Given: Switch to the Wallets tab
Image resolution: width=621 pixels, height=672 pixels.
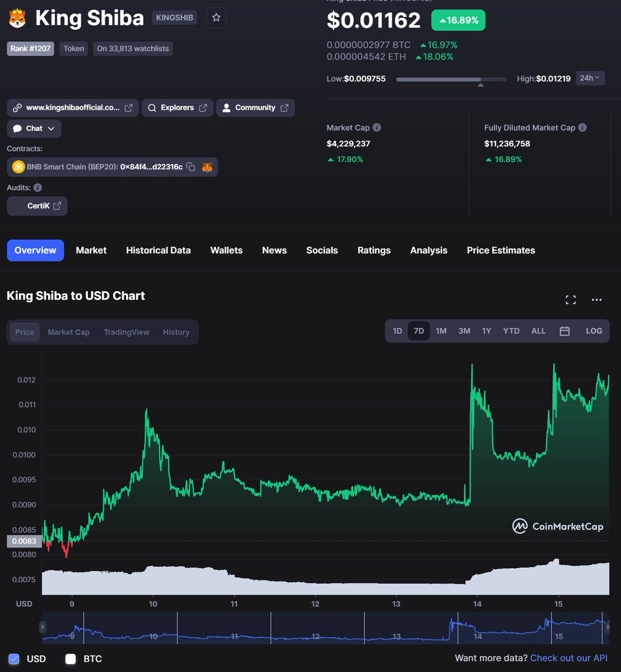Looking at the screenshot, I should tap(226, 250).
